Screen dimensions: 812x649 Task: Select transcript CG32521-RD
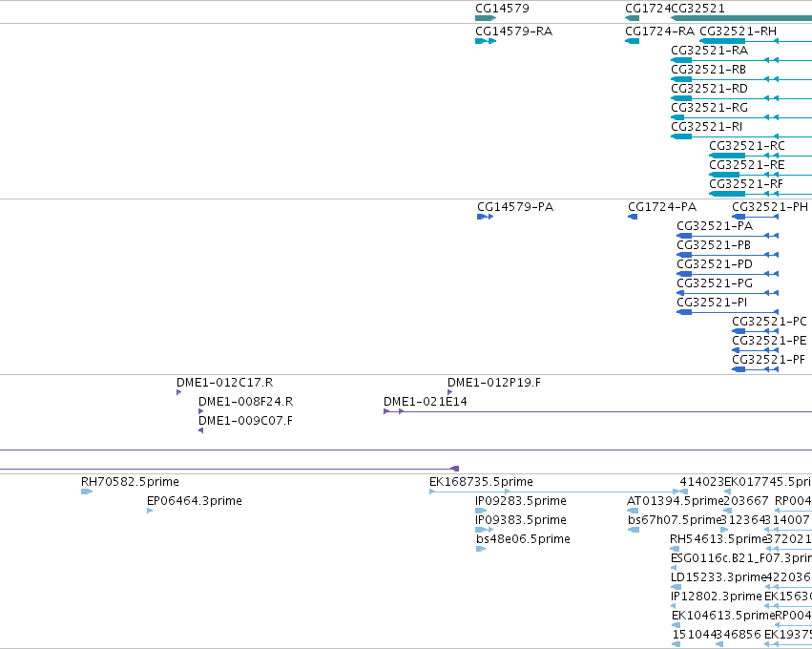tap(710, 89)
